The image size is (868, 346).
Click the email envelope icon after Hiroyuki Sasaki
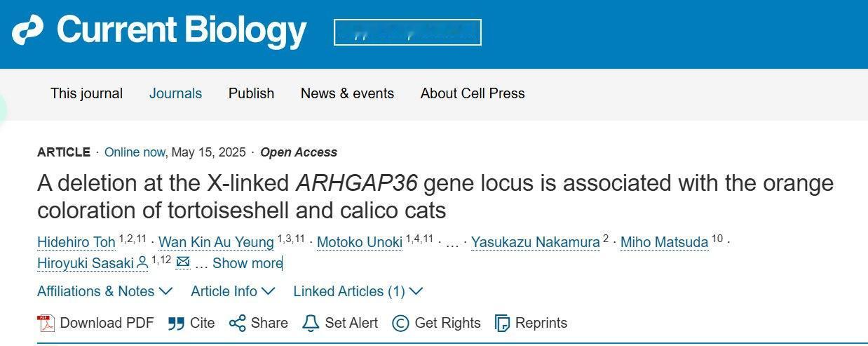[183, 262]
